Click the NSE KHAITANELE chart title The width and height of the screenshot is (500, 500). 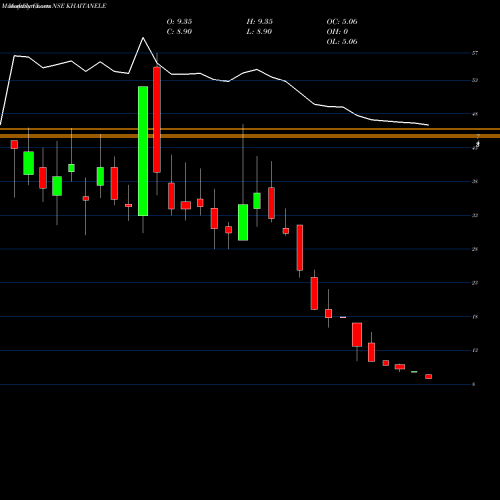pyautogui.click(x=79, y=6)
